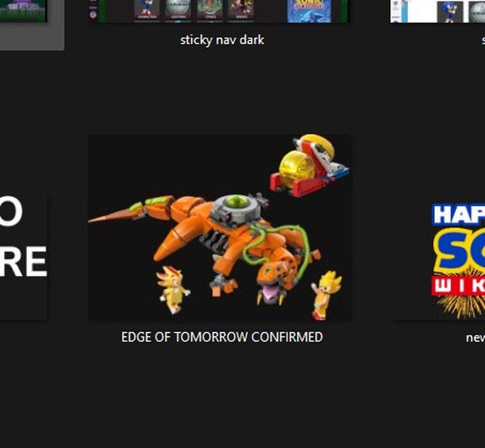Select the 'sticky nav dark' file name
This screenshot has width=485, height=448.
point(222,40)
